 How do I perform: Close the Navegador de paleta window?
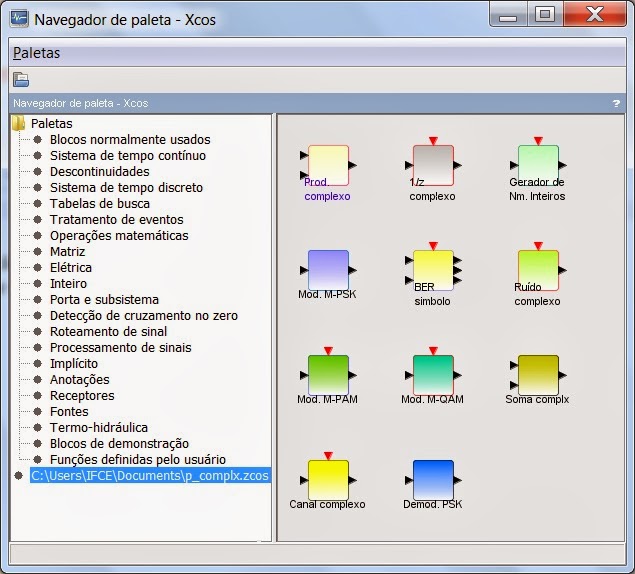tap(595, 15)
